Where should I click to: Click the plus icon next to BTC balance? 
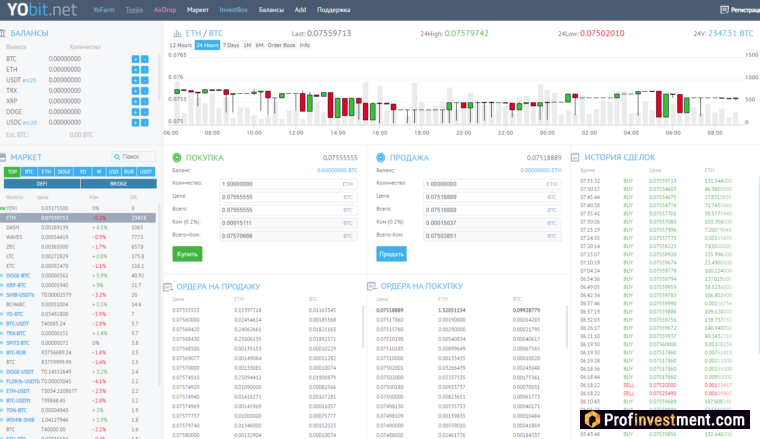tap(135, 59)
